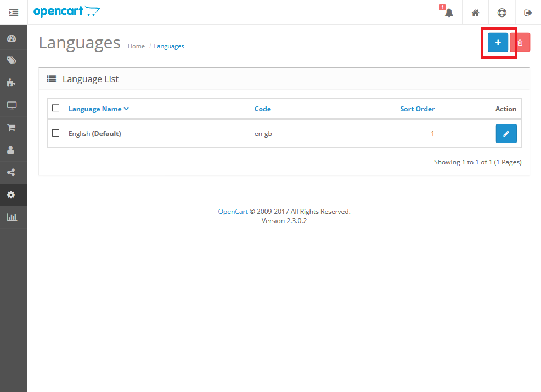The width and height of the screenshot is (541, 392).
Task: Open Design monitor icon in sidebar
Action: [12, 105]
